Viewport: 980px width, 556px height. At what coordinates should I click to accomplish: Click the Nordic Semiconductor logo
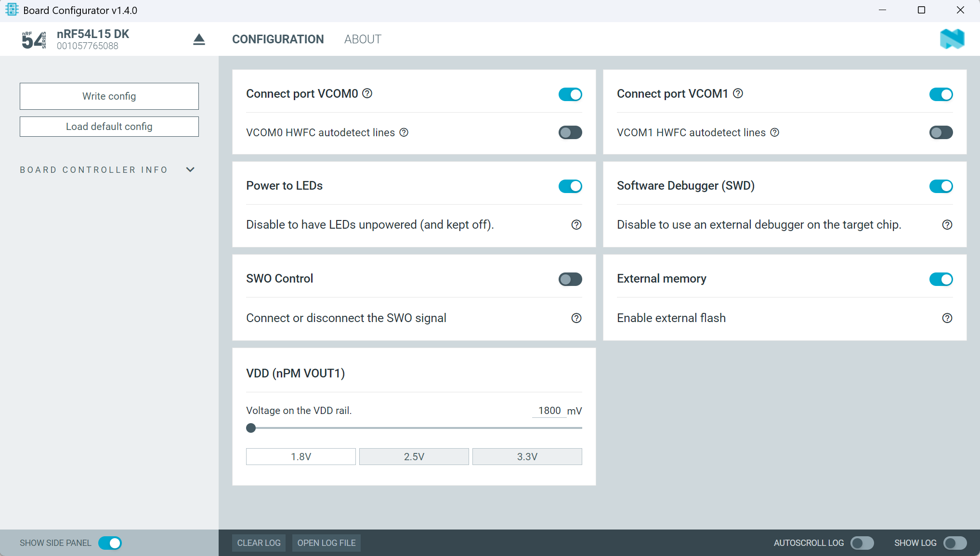tap(952, 39)
